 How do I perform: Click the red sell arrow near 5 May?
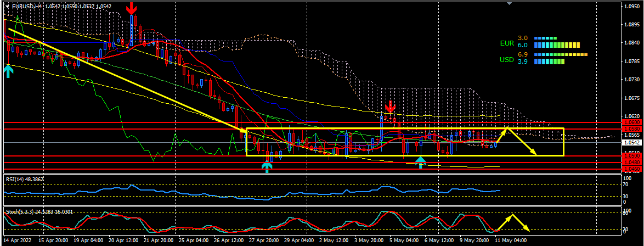(390, 107)
